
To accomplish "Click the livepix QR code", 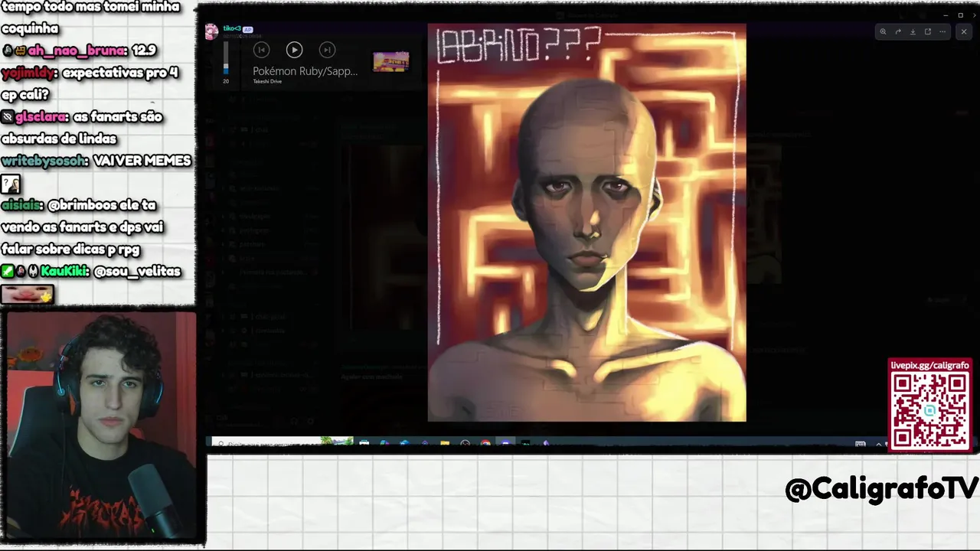I will (929, 410).
